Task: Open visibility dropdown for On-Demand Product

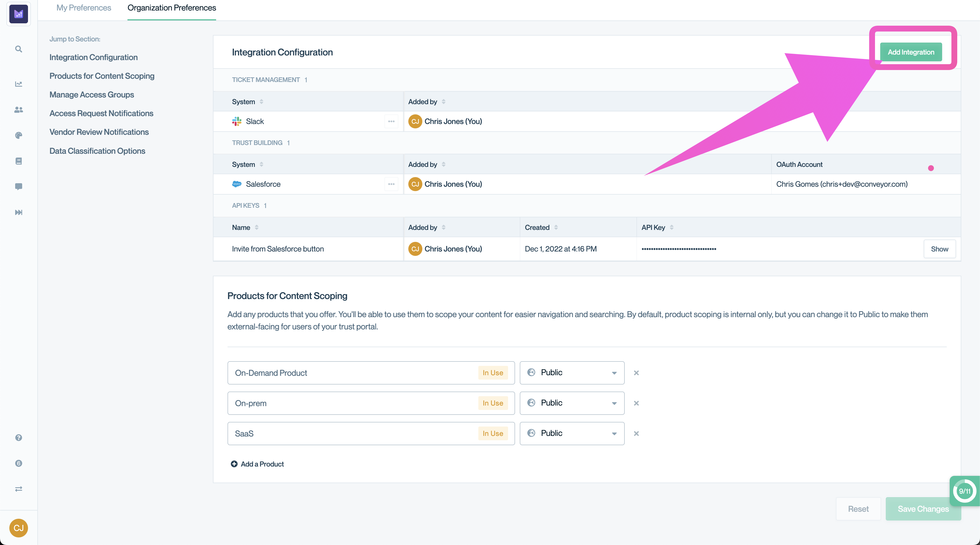Action: click(572, 373)
